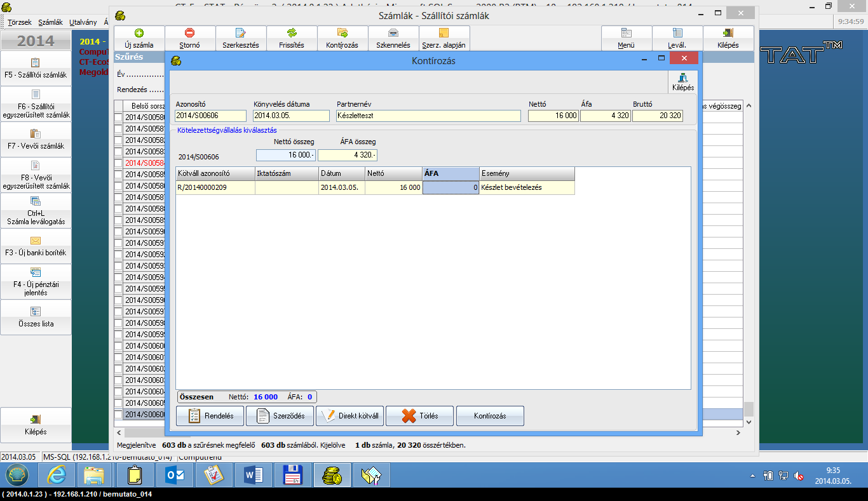Click the Törlés button
This screenshot has height=501, width=868.
[420, 416]
